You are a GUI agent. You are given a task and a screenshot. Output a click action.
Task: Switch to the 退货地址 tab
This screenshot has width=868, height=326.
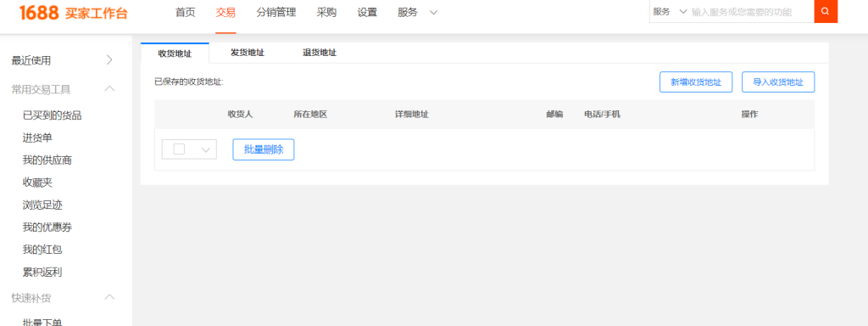pyautogui.click(x=320, y=53)
